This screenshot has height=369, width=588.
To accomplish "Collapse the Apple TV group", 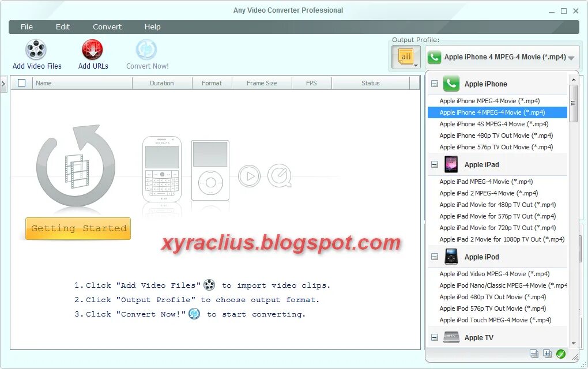I will coord(434,337).
